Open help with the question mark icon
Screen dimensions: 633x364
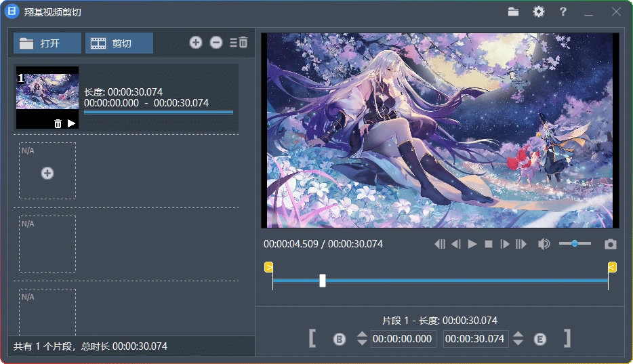point(563,12)
